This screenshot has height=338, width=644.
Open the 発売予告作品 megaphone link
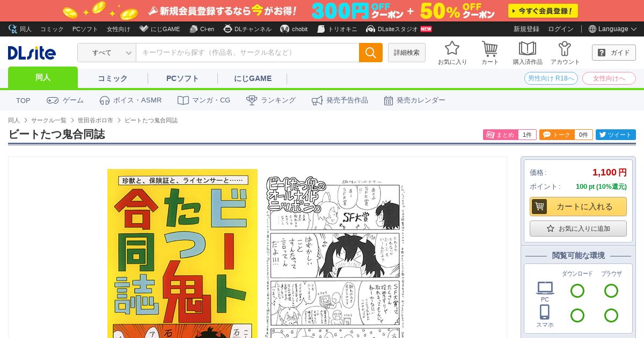tap(340, 100)
